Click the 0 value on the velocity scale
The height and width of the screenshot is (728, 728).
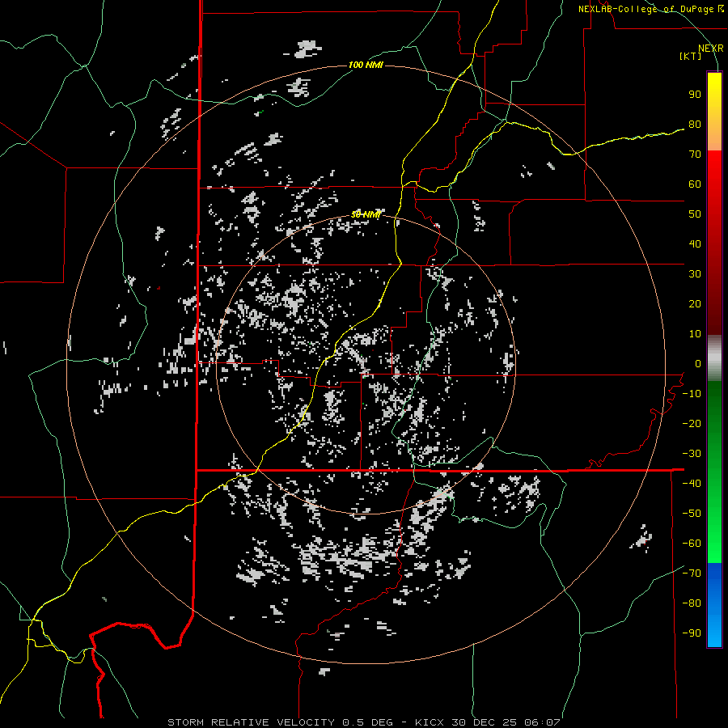(x=698, y=364)
